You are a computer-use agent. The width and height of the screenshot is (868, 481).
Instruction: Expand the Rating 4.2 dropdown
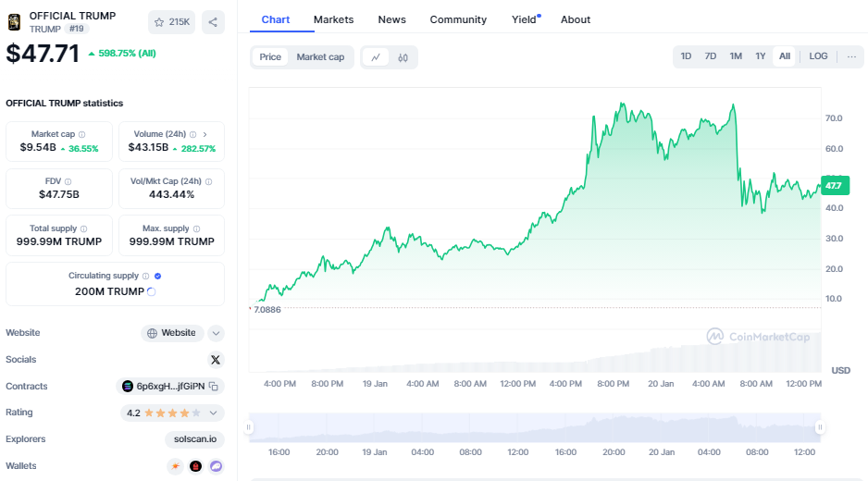213,413
